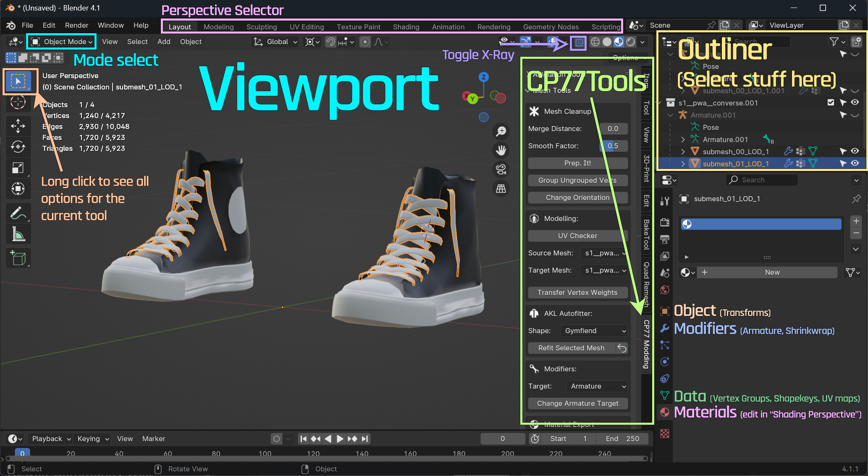The image size is (868, 476).
Task: Open the Shape Gymfiend dropdown
Action: [x=594, y=331]
